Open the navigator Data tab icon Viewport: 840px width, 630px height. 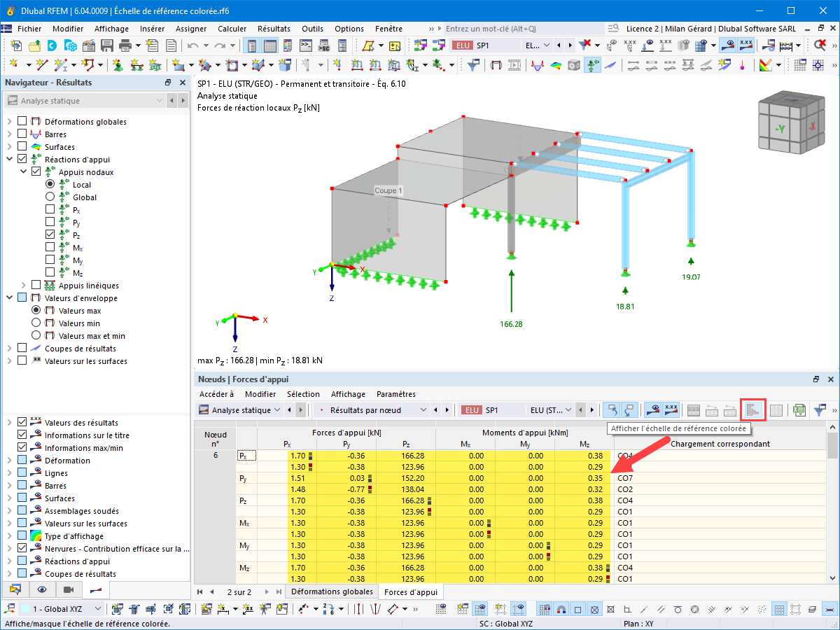[x=15, y=589]
